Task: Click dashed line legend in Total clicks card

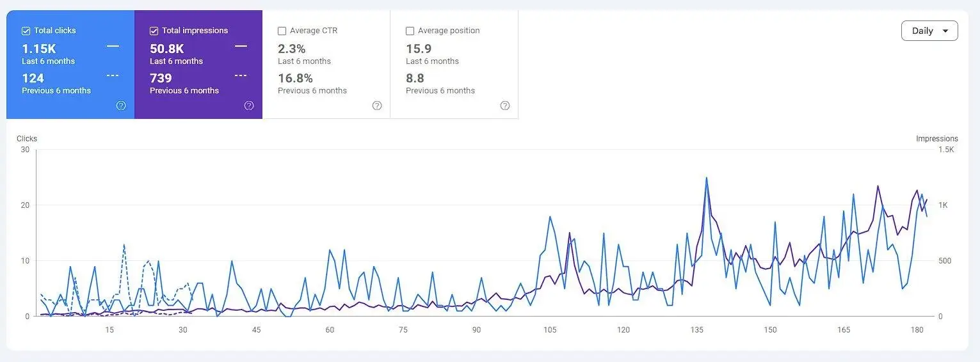Action: pyautogui.click(x=113, y=75)
